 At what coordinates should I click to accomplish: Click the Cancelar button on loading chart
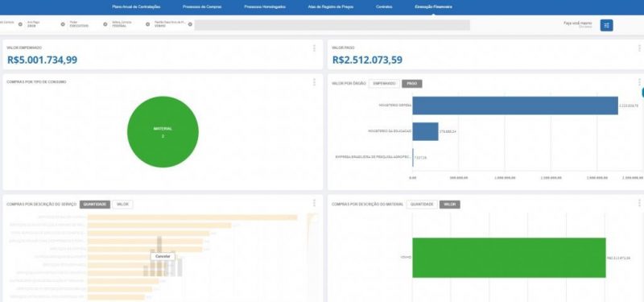click(x=163, y=256)
